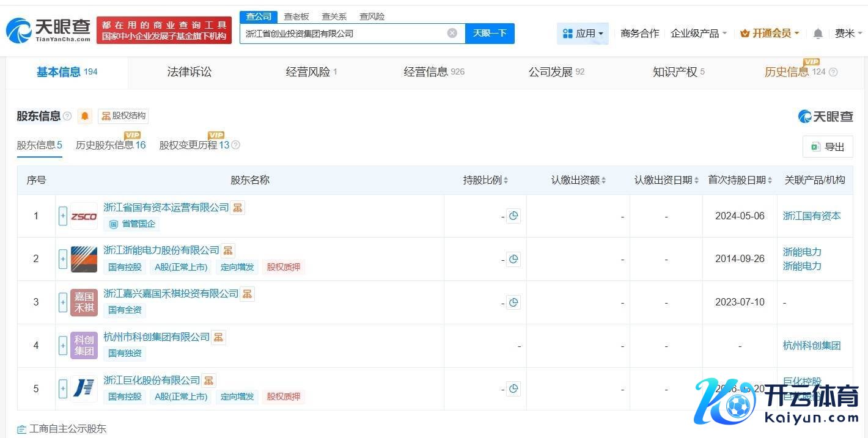Click help icon next to 股权变更历程

pos(236,145)
